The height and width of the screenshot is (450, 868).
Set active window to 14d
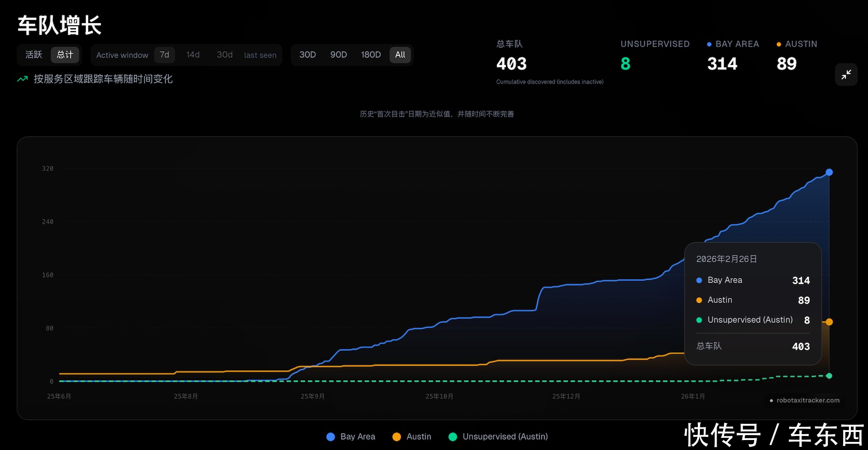pos(193,55)
